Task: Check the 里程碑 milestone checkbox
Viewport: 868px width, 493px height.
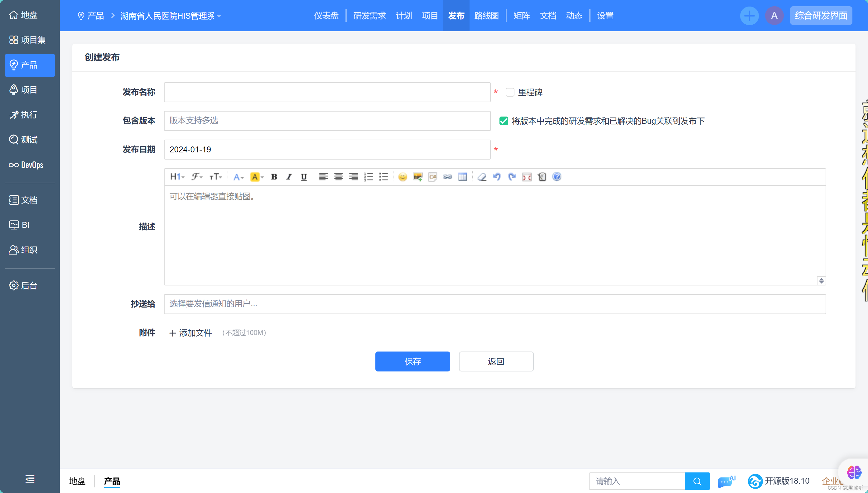Action: tap(510, 92)
